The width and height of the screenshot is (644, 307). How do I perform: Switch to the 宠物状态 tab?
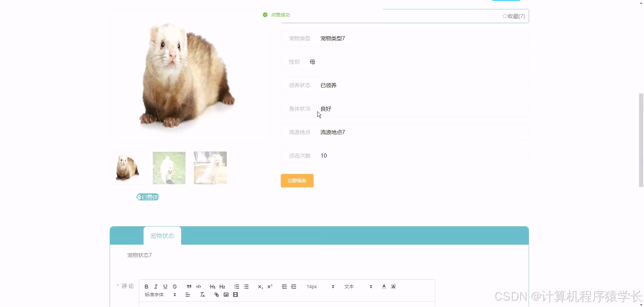[162, 236]
